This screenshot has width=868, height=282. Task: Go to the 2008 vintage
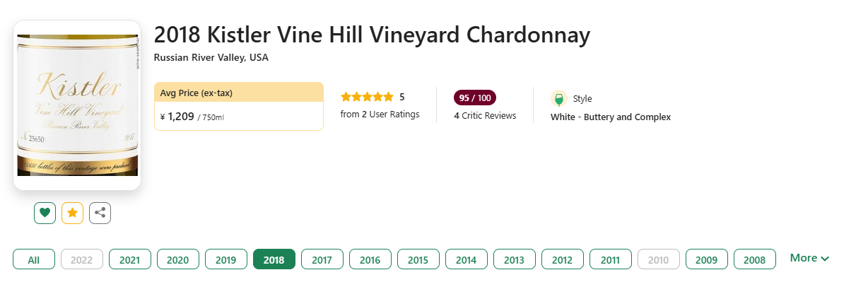click(x=755, y=259)
